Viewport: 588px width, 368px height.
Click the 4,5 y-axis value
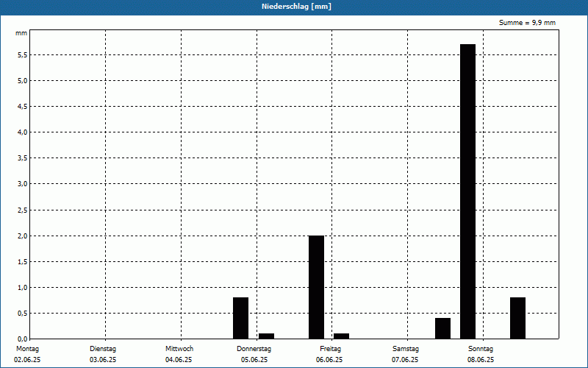pyautogui.click(x=23, y=107)
